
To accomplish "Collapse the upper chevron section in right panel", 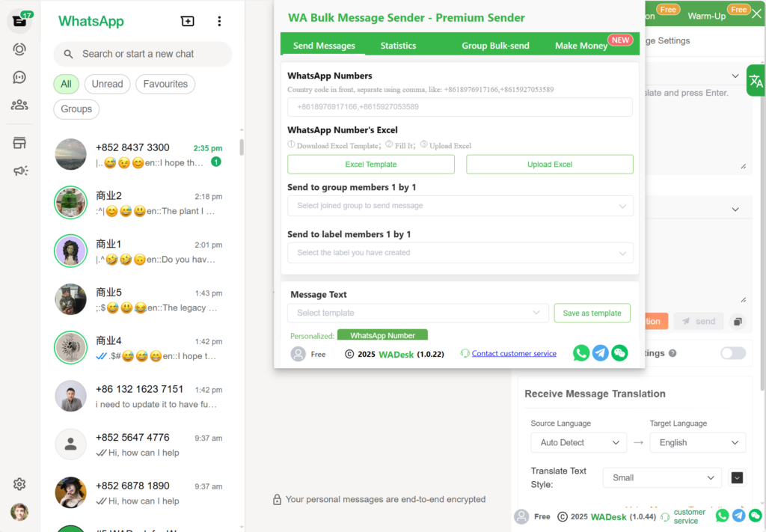I will coord(735,76).
